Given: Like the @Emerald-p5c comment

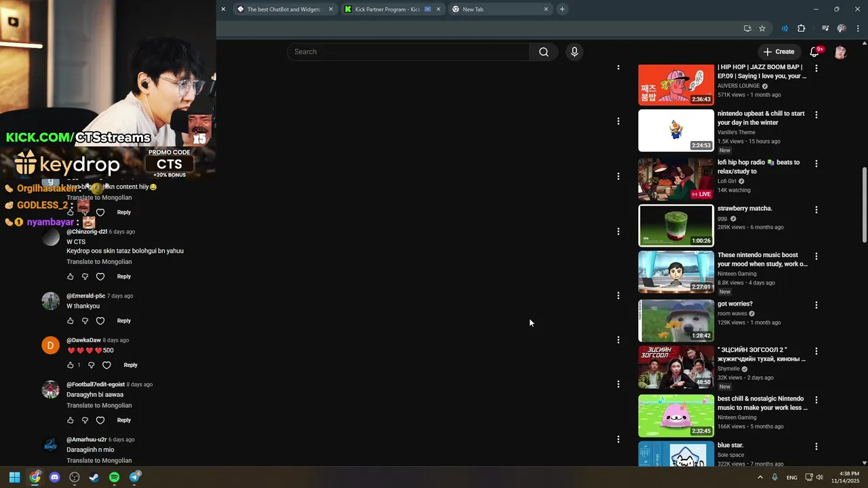Looking at the screenshot, I should [71, 321].
